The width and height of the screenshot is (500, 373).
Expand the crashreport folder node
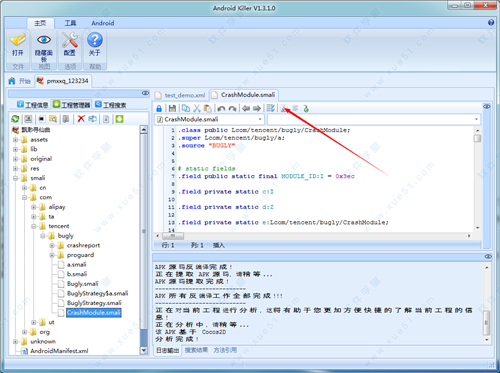(x=52, y=246)
